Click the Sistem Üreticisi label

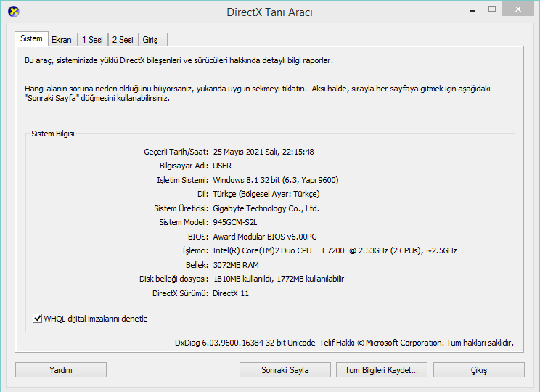[181, 208]
